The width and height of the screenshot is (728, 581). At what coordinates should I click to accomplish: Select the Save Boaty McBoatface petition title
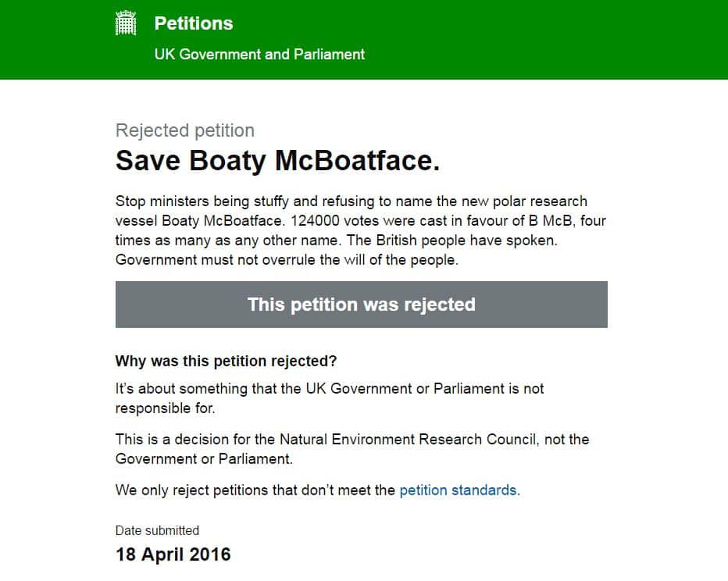(x=278, y=162)
